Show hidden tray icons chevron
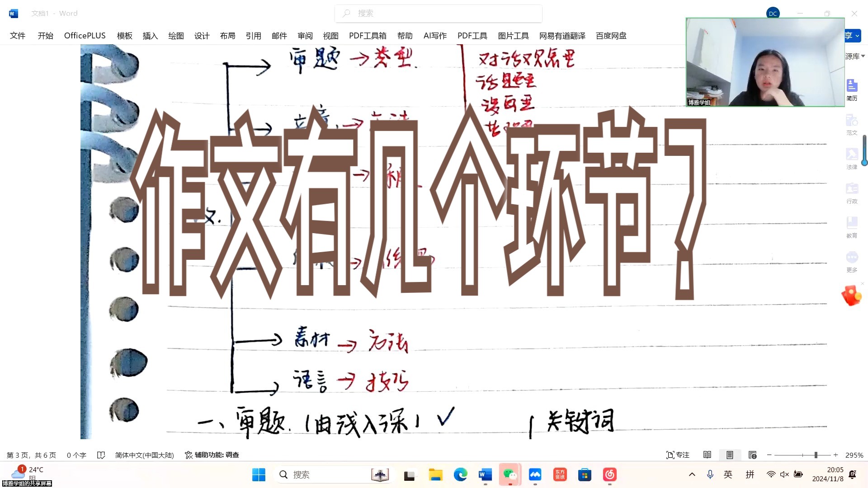 [x=692, y=474]
